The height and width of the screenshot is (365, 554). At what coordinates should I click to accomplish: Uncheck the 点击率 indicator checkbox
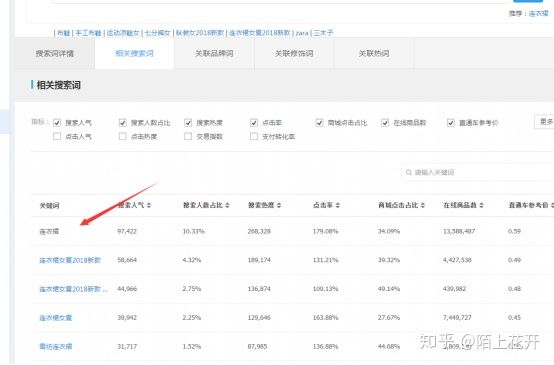click(x=254, y=123)
